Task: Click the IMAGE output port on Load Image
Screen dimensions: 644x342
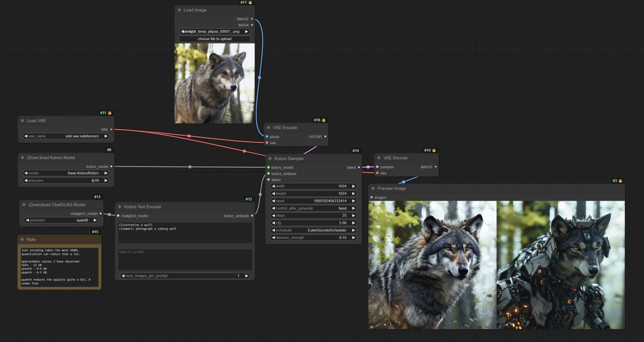Action: tap(252, 19)
